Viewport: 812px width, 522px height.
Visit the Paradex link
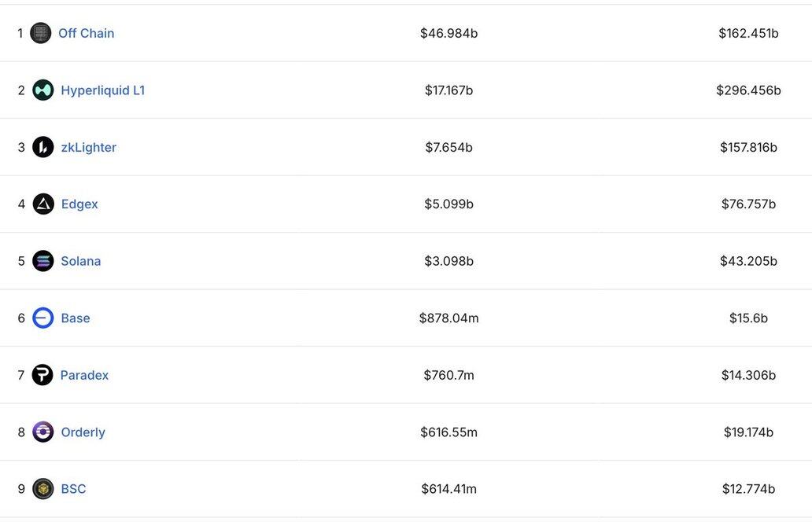84,374
